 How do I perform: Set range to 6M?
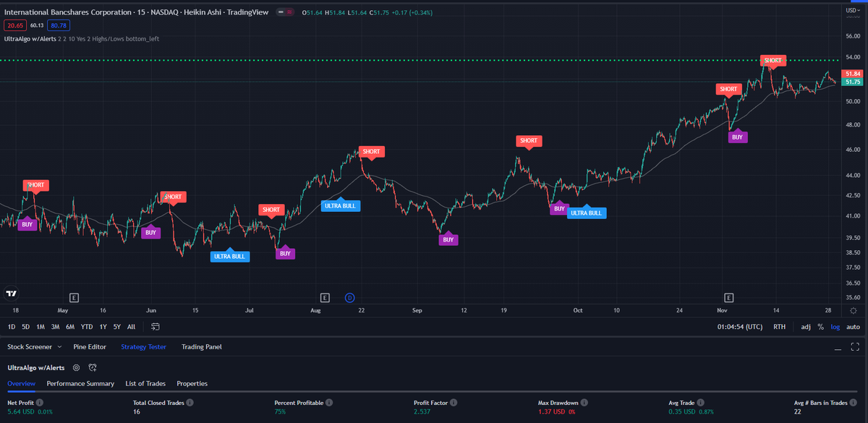pyautogui.click(x=70, y=327)
